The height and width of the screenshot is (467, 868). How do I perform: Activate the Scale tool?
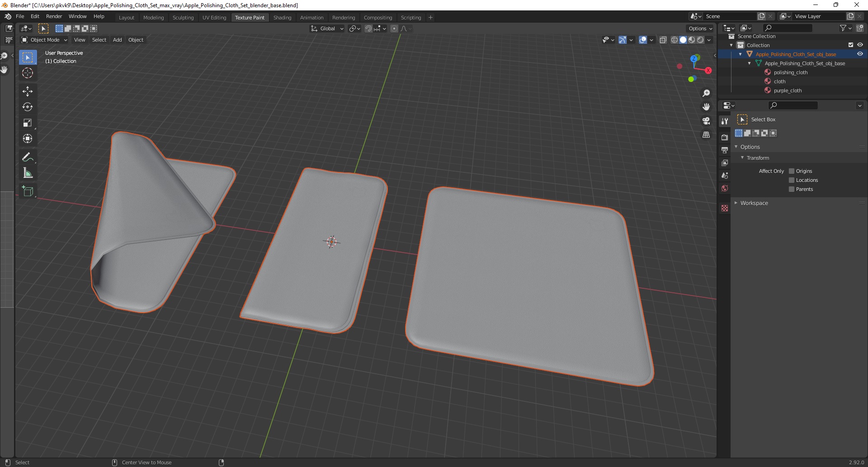pyautogui.click(x=28, y=123)
